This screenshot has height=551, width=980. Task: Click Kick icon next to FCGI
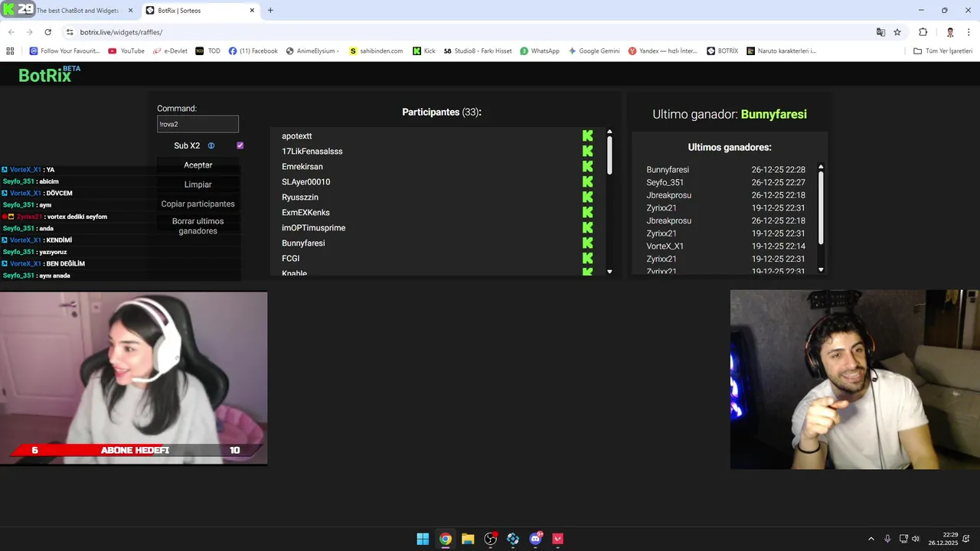[x=587, y=258]
